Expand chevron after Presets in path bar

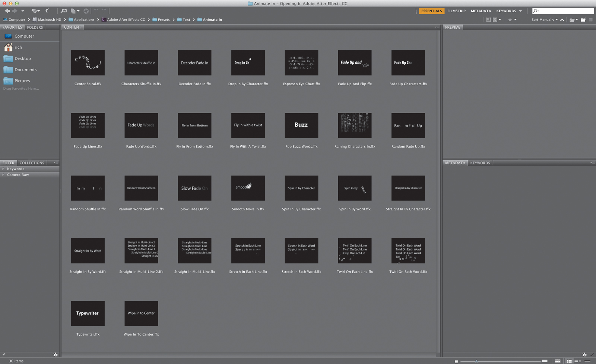point(173,20)
